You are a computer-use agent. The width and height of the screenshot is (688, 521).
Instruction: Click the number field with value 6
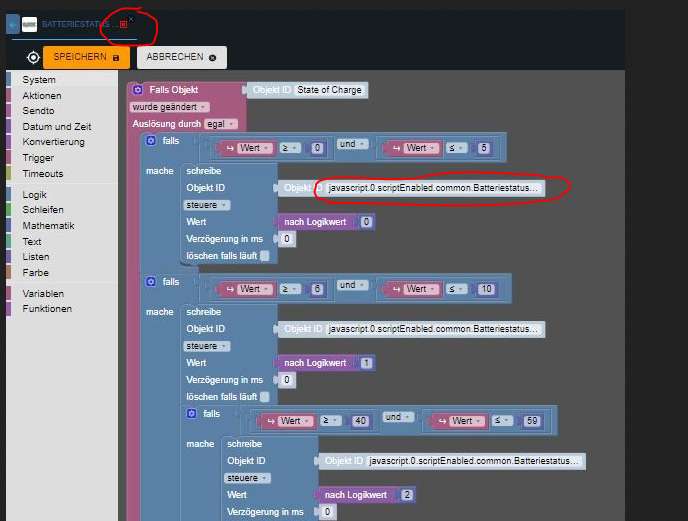(317, 289)
